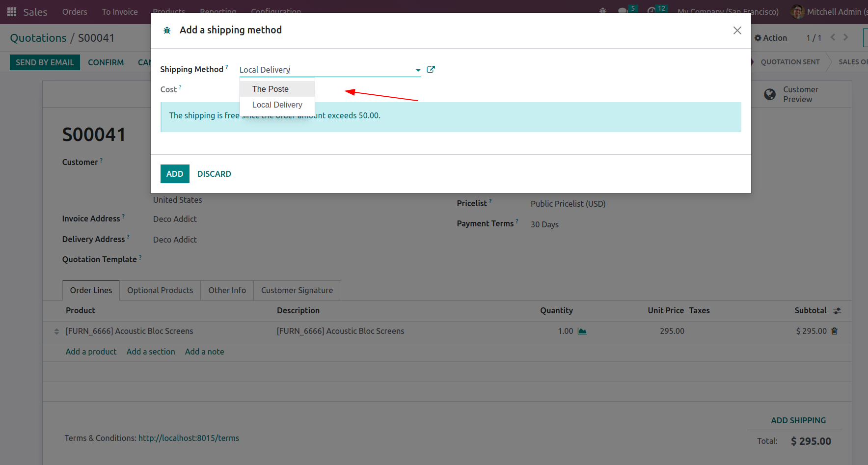Open the apps grid menu icon

[x=12, y=11]
